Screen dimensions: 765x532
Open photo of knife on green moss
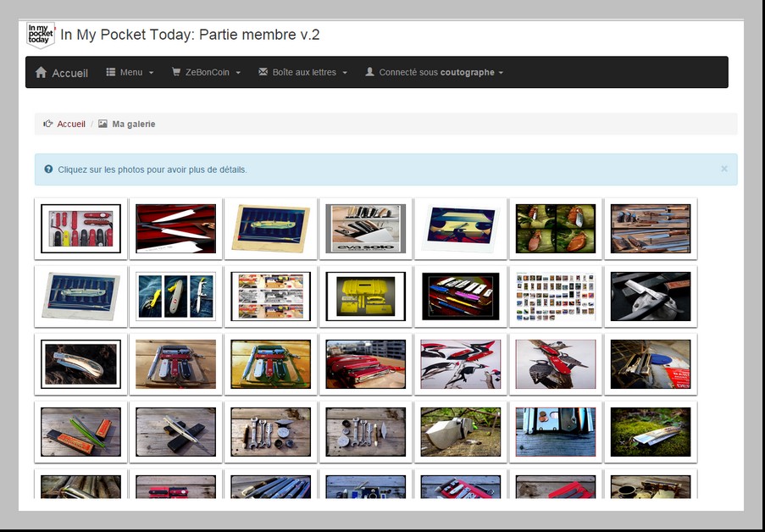651,432
